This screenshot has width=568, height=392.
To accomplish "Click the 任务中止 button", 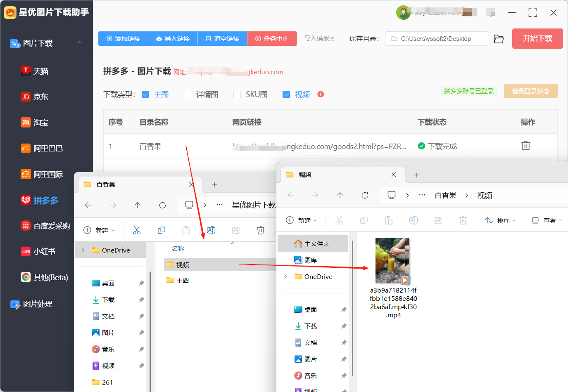I will (x=272, y=38).
